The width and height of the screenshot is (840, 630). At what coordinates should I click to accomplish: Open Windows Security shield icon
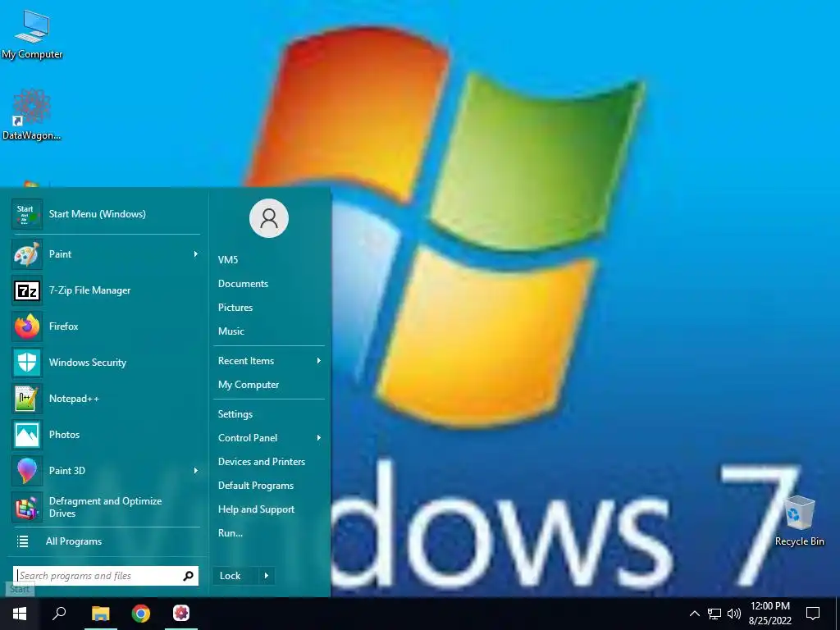(27, 362)
